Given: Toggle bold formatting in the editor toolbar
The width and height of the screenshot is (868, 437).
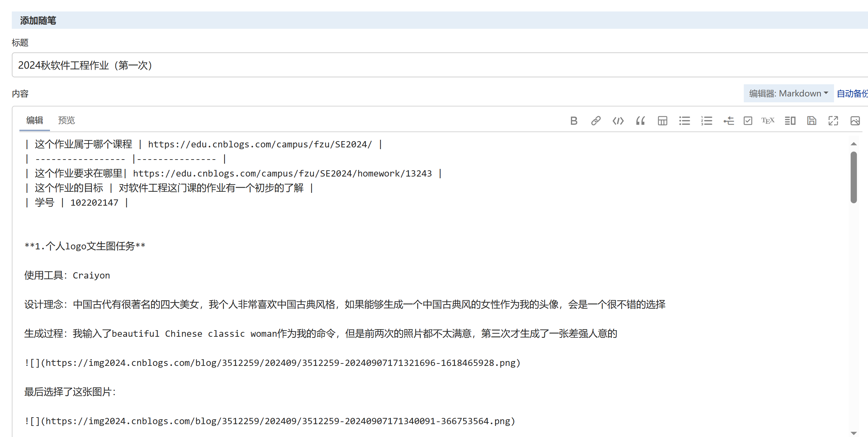Looking at the screenshot, I should (x=574, y=121).
